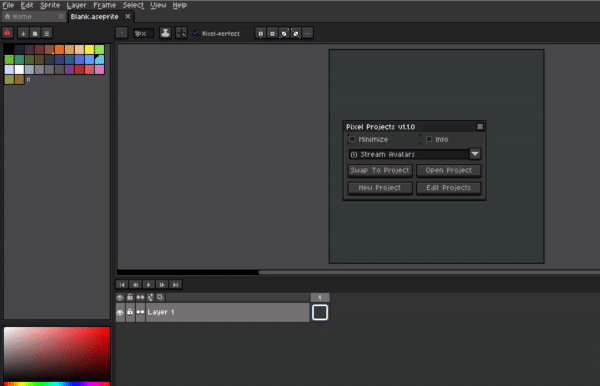The width and height of the screenshot is (600, 386).
Task: Pick the orange palette swatch
Action: [59, 49]
